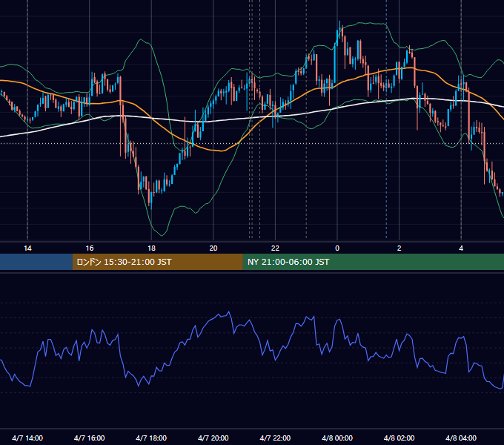Click the '4/8 04:00' date label

point(461,438)
